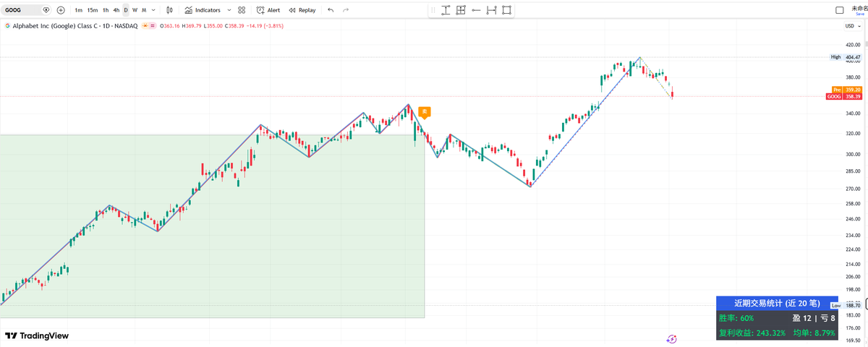Screen dimensions: 868x347
Task: Click the open price O363.16 value
Action: coord(170,26)
